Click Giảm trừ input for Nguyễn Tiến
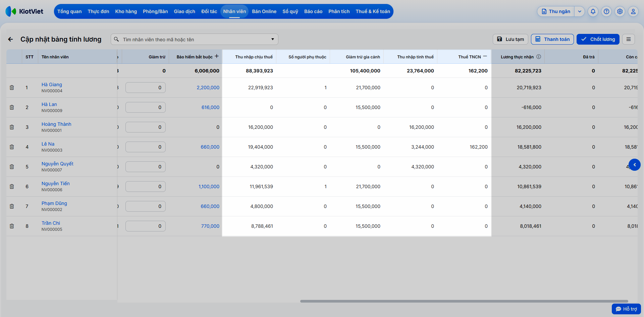This screenshot has width=644, height=317. click(x=146, y=187)
